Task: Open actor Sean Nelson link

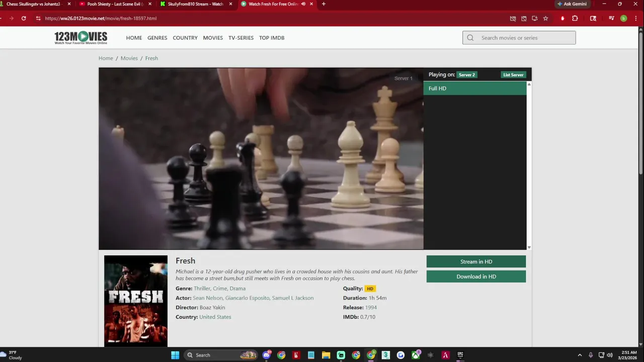Action: tap(207, 298)
